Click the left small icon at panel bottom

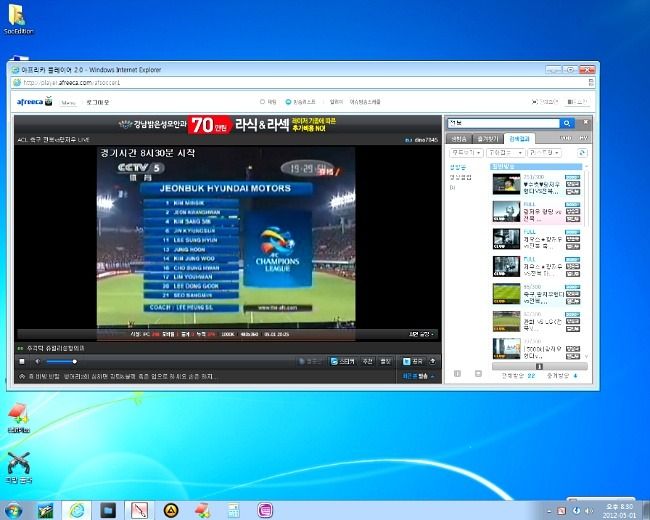[x=457, y=374]
